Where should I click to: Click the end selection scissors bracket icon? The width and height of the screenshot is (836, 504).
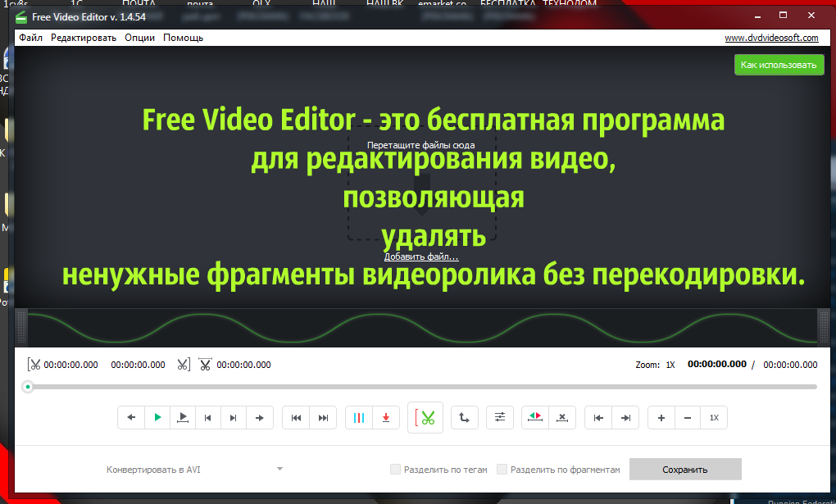click(184, 365)
